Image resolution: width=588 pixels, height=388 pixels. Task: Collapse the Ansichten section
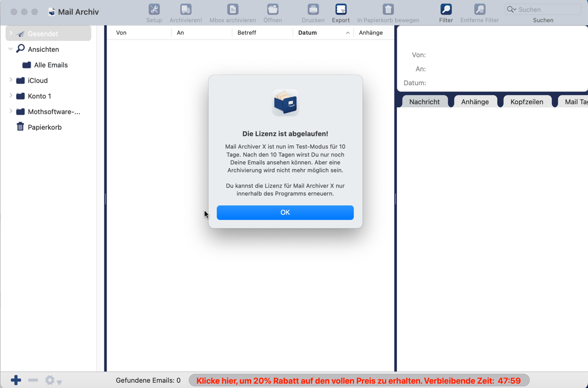(11, 49)
